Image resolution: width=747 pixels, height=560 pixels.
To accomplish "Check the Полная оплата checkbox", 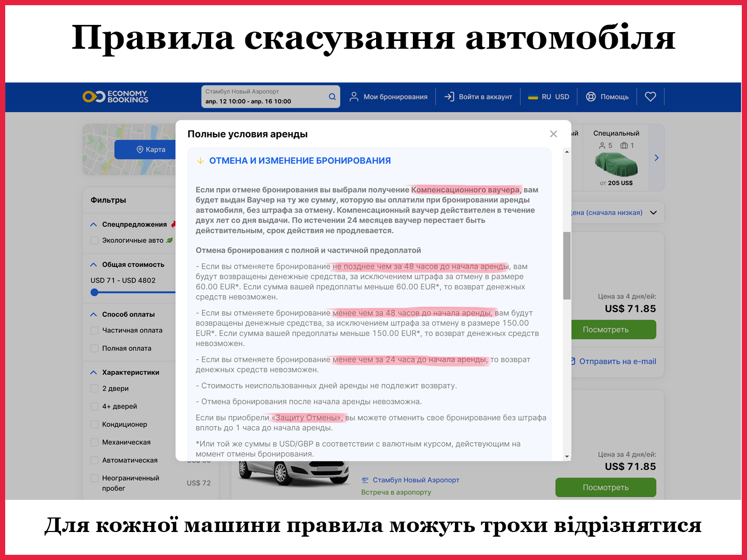I will point(94,348).
